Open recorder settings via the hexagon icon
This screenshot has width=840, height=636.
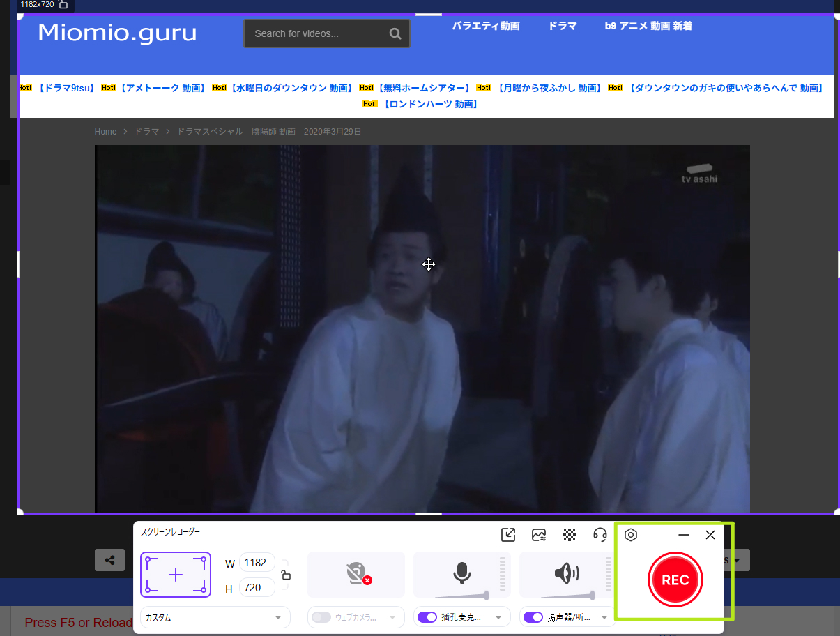pyautogui.click(x=631, y=535)
